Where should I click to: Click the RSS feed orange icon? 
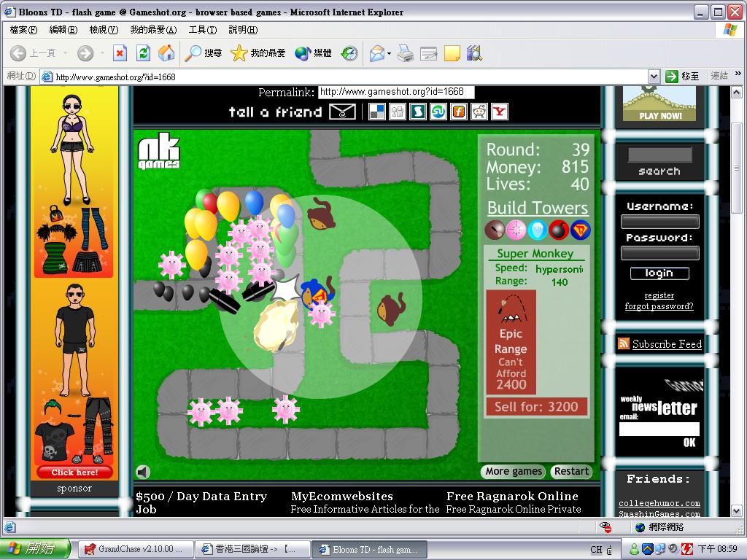click(x=624, y=343)
